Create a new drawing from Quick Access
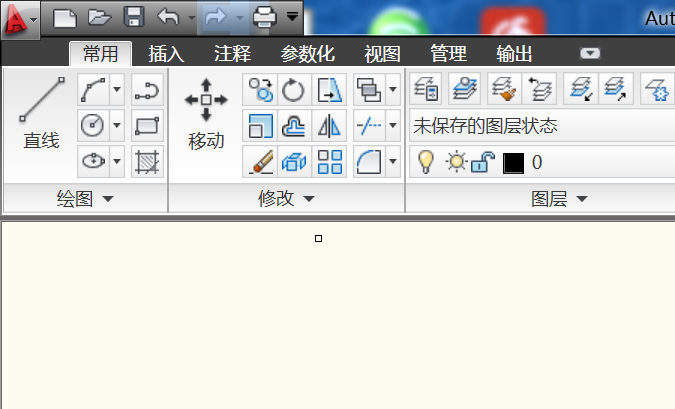Screen dimensions: 675x409 [65, 18]
